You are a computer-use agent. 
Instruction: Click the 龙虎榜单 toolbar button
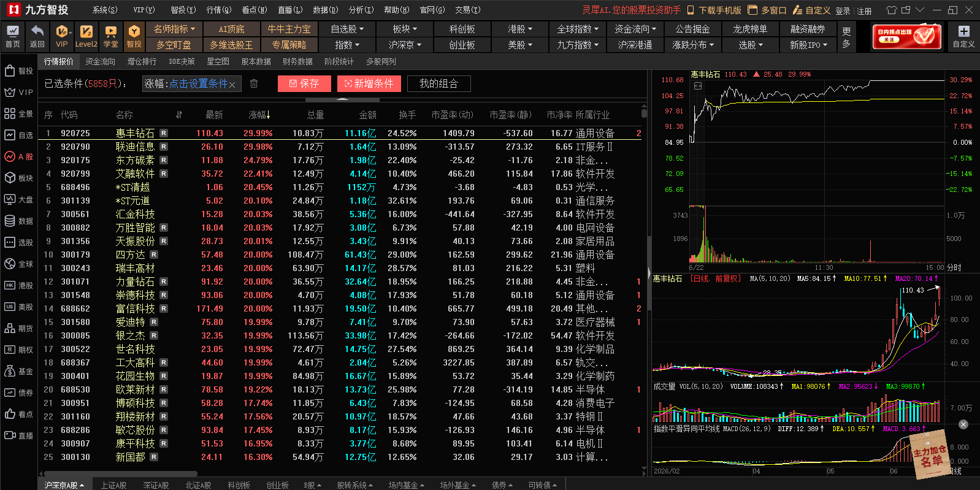tap(751, 29)
